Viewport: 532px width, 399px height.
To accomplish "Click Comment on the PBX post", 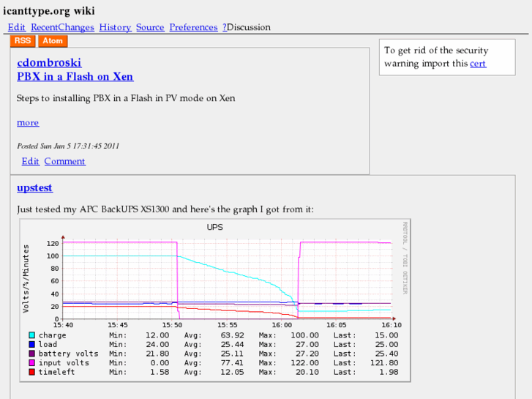I will 65,161.
